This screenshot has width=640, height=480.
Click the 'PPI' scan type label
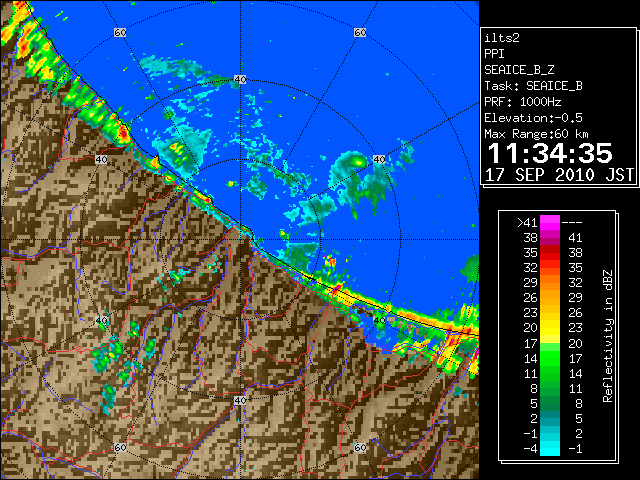click(494, 54)
